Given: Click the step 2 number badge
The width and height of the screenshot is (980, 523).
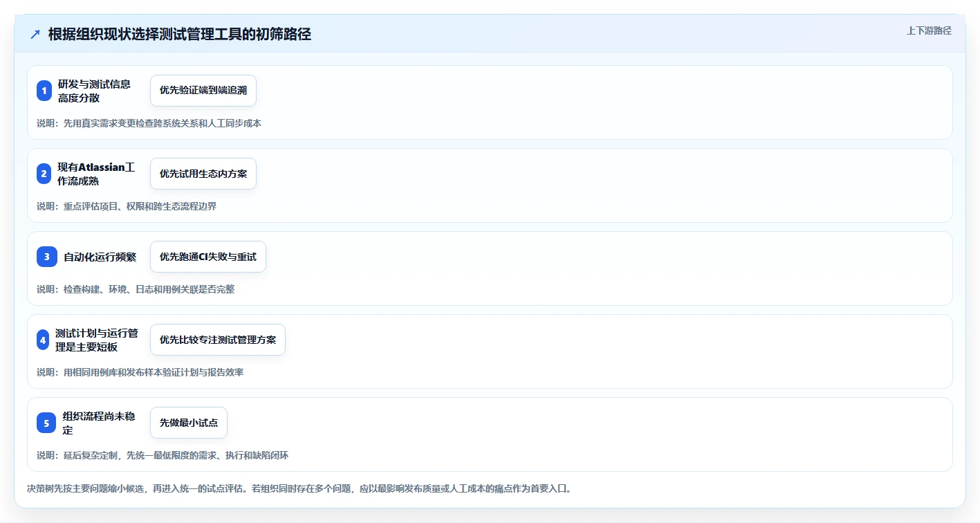Looking at the screenshot, I should [44, 174].
